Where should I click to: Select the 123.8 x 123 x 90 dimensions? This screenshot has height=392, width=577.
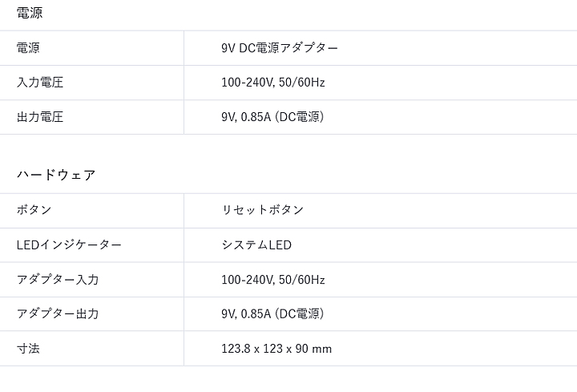(x=266, y=349)
